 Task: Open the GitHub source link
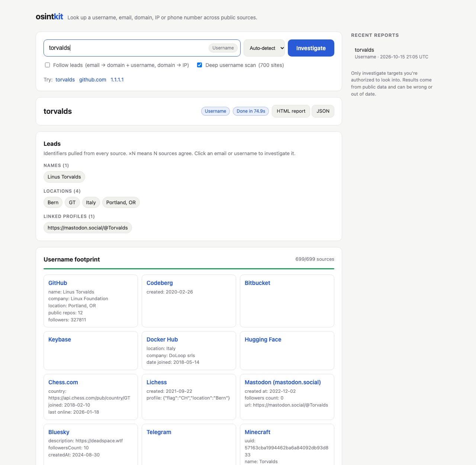pyautogui.click(x=58, y=283)
